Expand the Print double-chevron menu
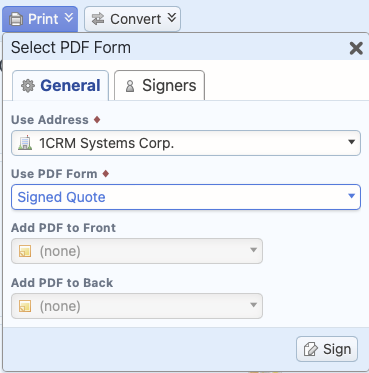This screenshot has height=373, width=369. 69,18
